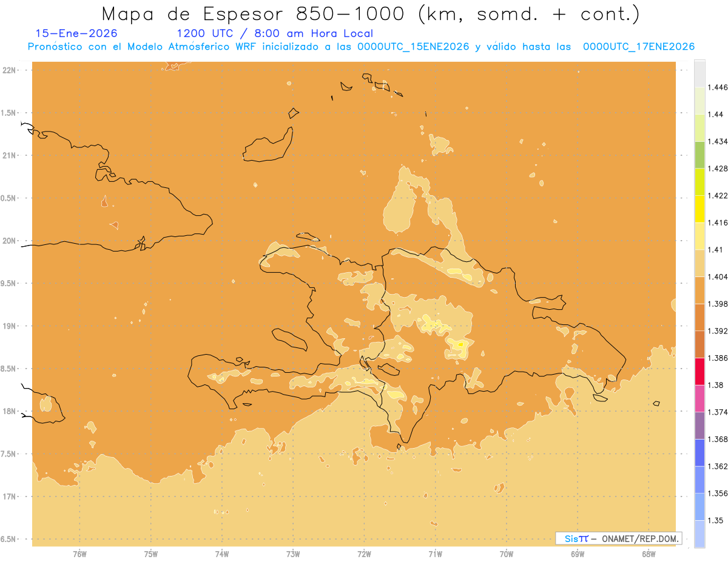Click the blue legend swatch between 1.362 and 1.368
Image resolution: width=728 pixels, height=562 pixels.
[x=699, y=452]
